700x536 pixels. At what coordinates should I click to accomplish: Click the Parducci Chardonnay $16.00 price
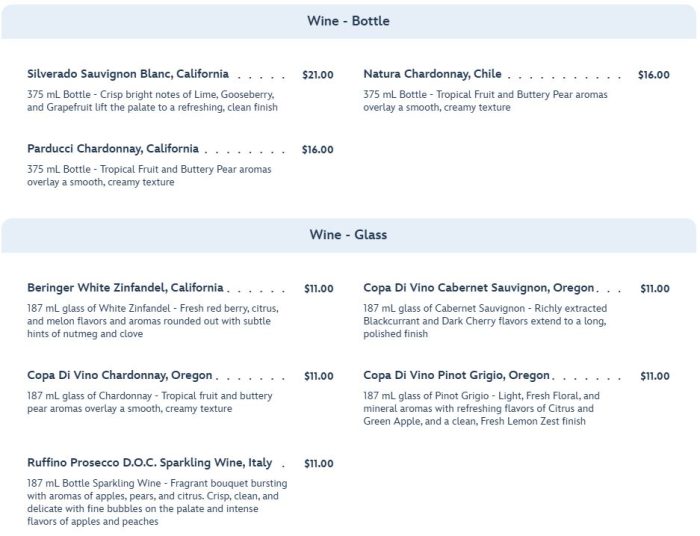point(318,150)
